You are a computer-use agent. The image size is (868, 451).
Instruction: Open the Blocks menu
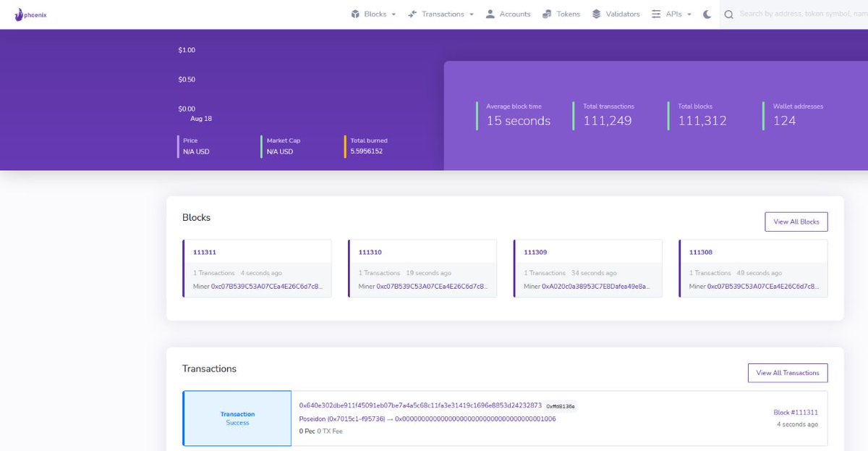point(374,14)
